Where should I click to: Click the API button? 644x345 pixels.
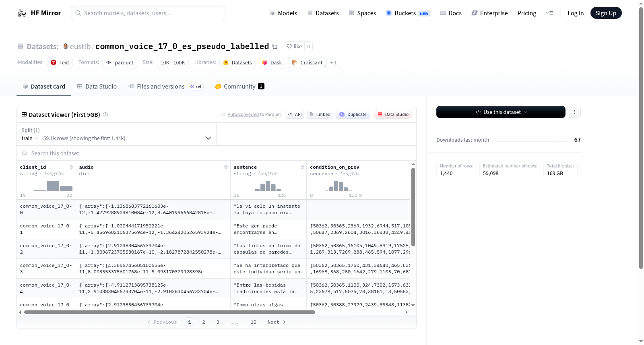coord(295,114)
